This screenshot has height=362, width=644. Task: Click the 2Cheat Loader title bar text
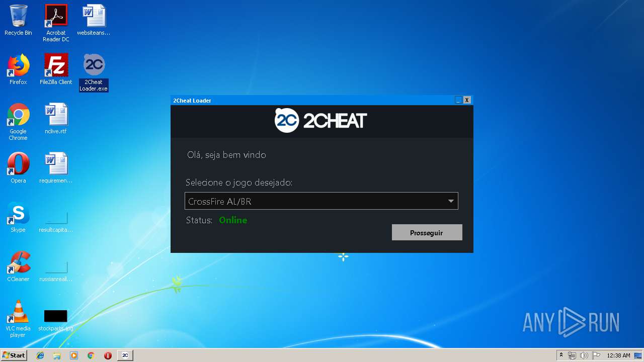coord(192,101)
